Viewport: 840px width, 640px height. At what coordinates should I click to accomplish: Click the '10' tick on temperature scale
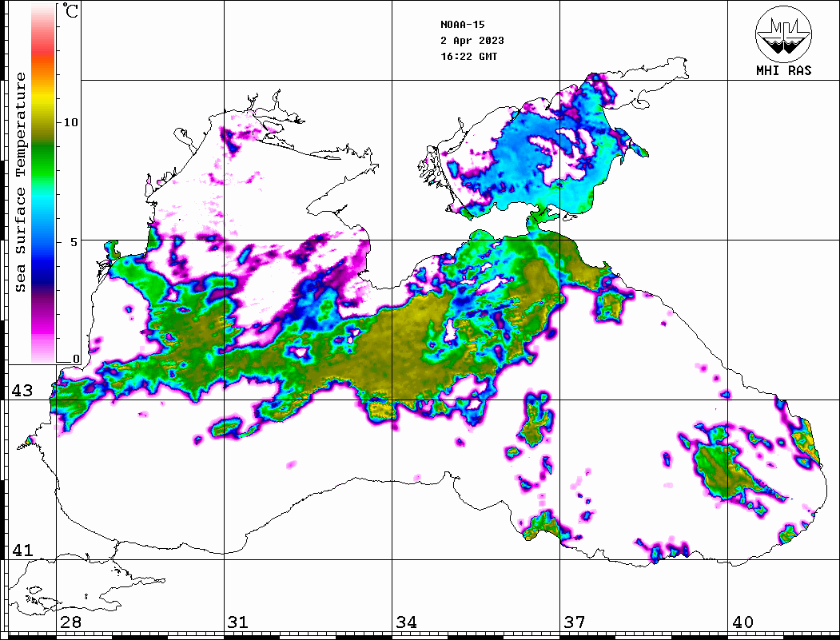tap(70, 122)
